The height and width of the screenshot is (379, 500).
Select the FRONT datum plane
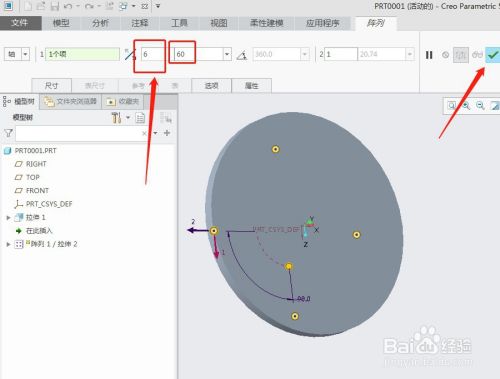[x=37, y=191]
